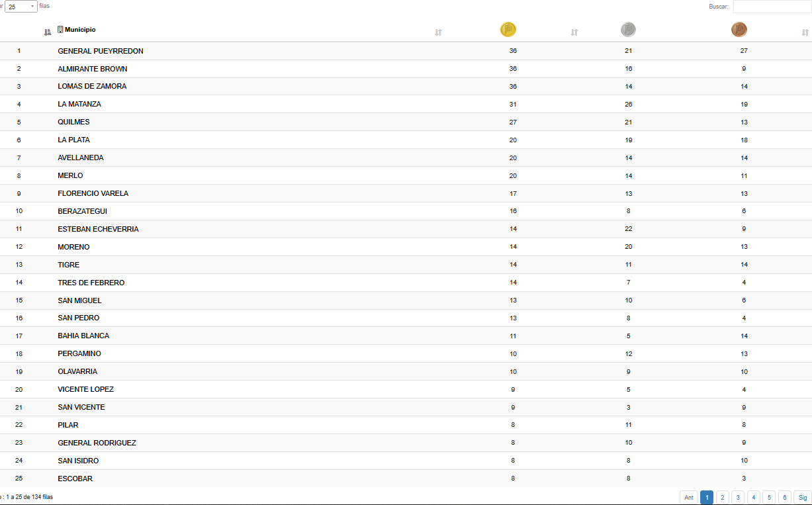Viewport: 812px width, 505px height.
Task: Click sort arrows at far right of header
Action: [x=805, y=32]
